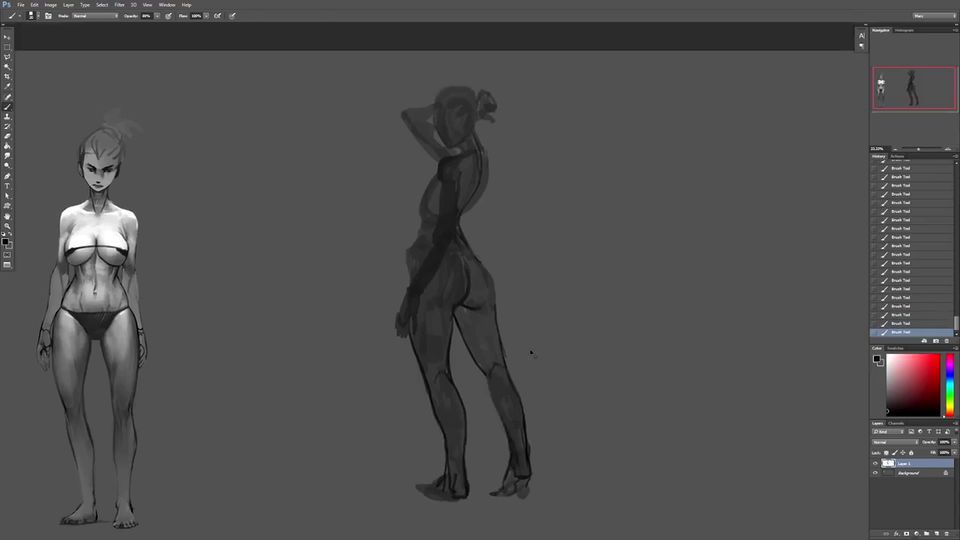Hide Layer 1 visibility eye
This screenshot has height=540, width=960.
[875, 463]
